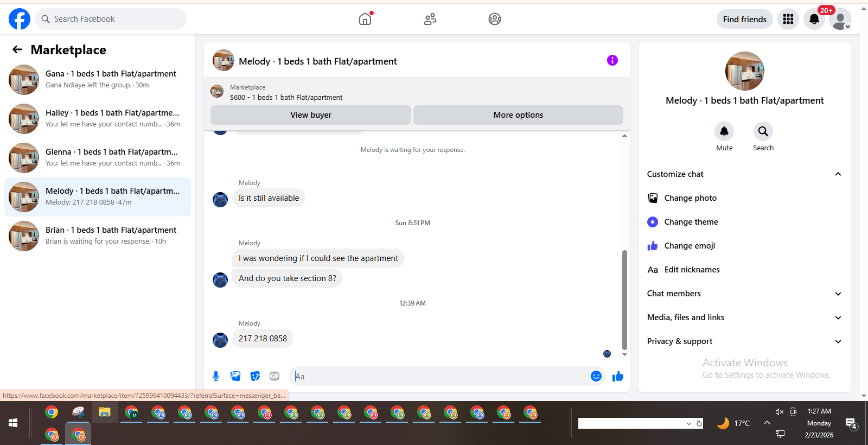Open File Explorer from the taskbar
Image resolution: width=868 pixels, height=445 pixels.
(x=105, y=412)
